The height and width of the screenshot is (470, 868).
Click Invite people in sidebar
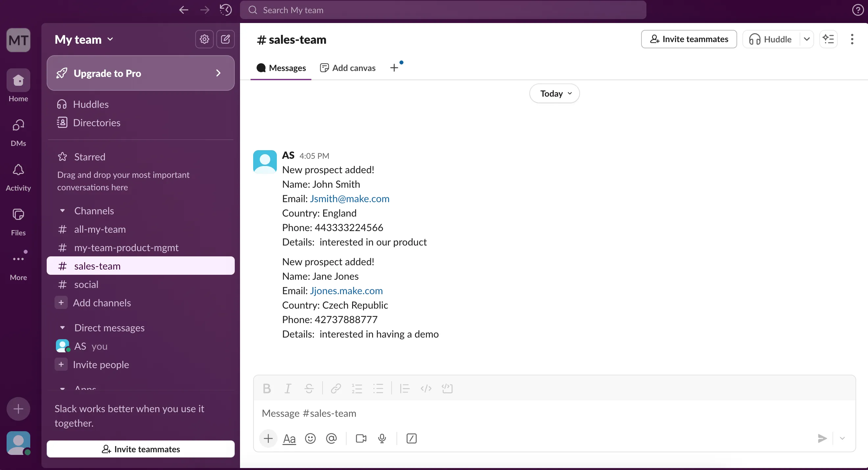pyautogui.click(x=140, y=364)
